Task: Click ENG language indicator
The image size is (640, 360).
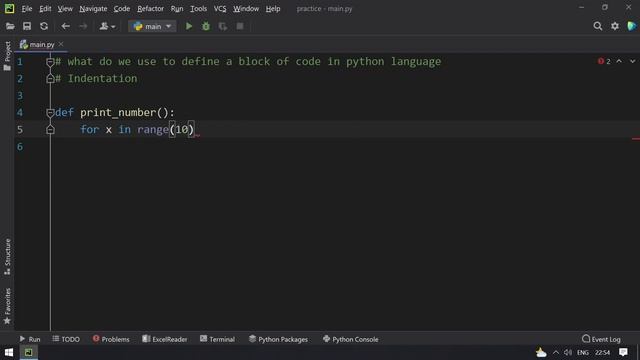Action: tap(583, 352)
